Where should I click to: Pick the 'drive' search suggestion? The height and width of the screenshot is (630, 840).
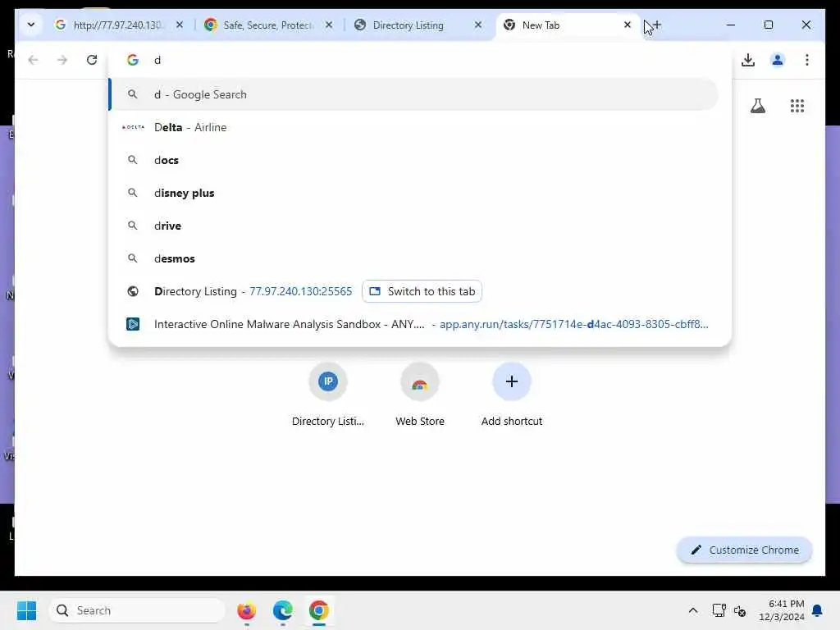(413, 226)
